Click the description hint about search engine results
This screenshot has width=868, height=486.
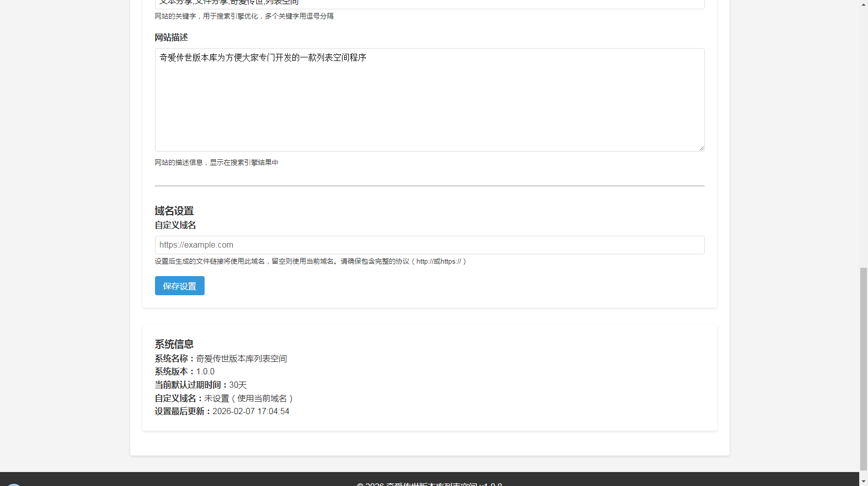[216, 163]
